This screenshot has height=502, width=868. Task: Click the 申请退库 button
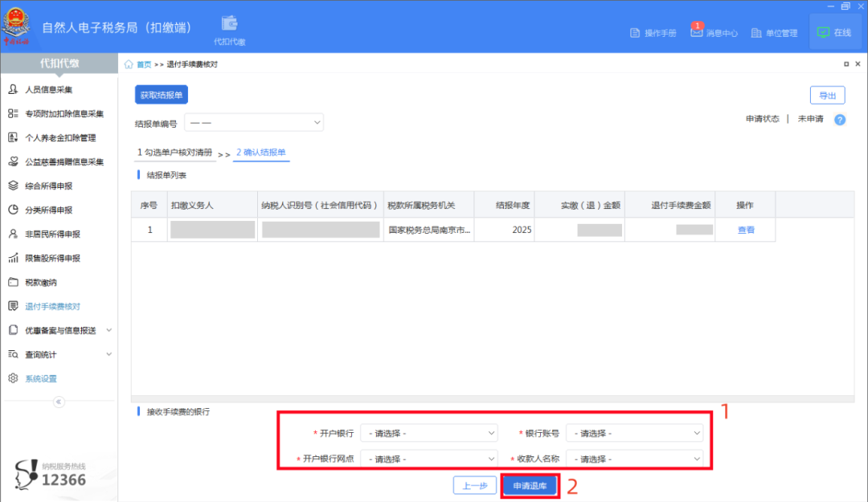[x=529, y=485]
